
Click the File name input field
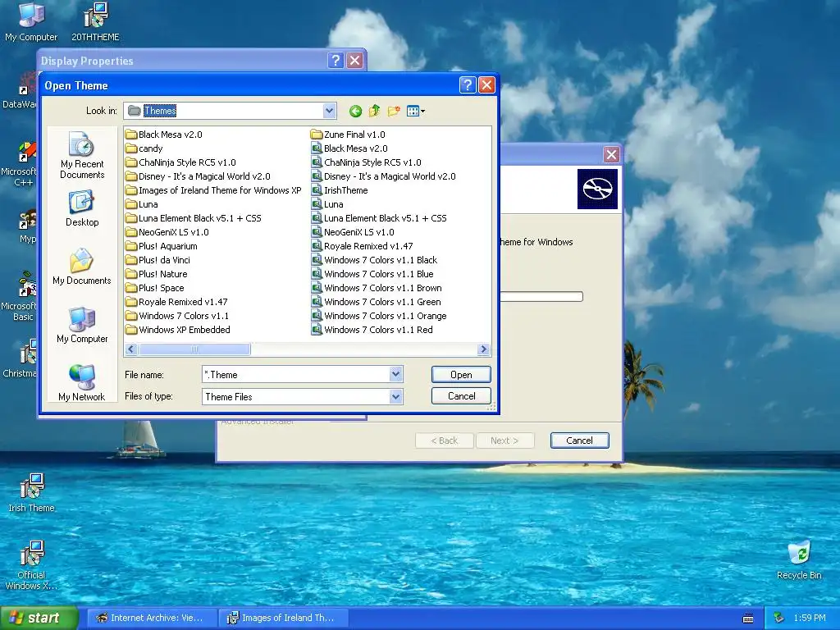click(295, 374)
